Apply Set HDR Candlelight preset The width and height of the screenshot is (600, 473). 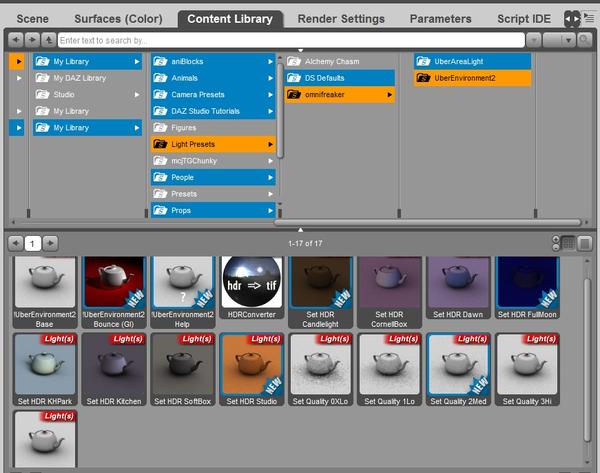tap(320, 293)
